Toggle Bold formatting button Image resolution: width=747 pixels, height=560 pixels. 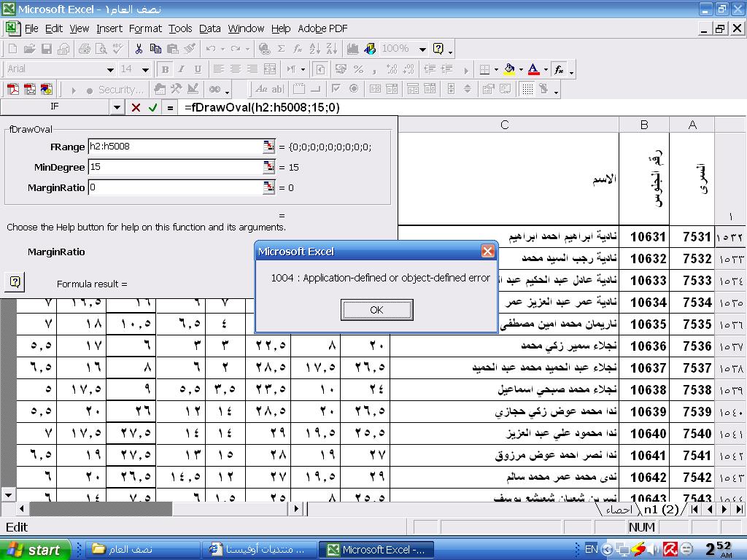[165, 69]
